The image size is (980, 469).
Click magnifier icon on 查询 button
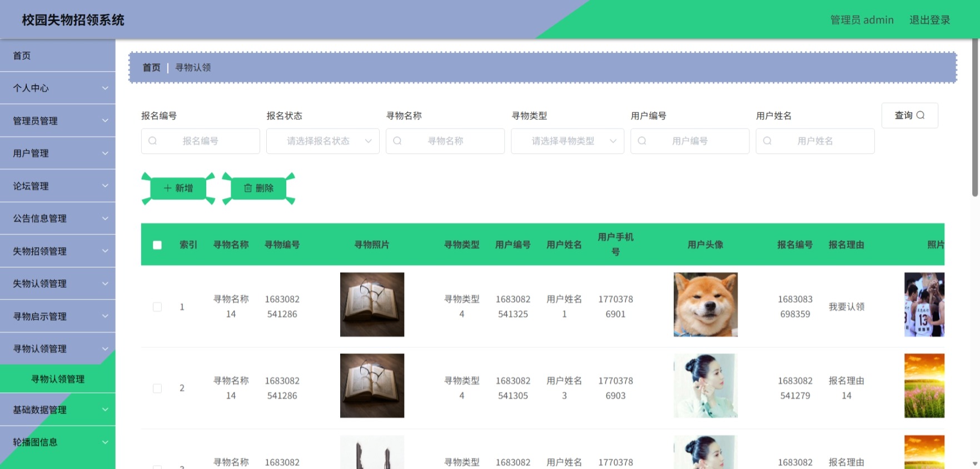921,115
